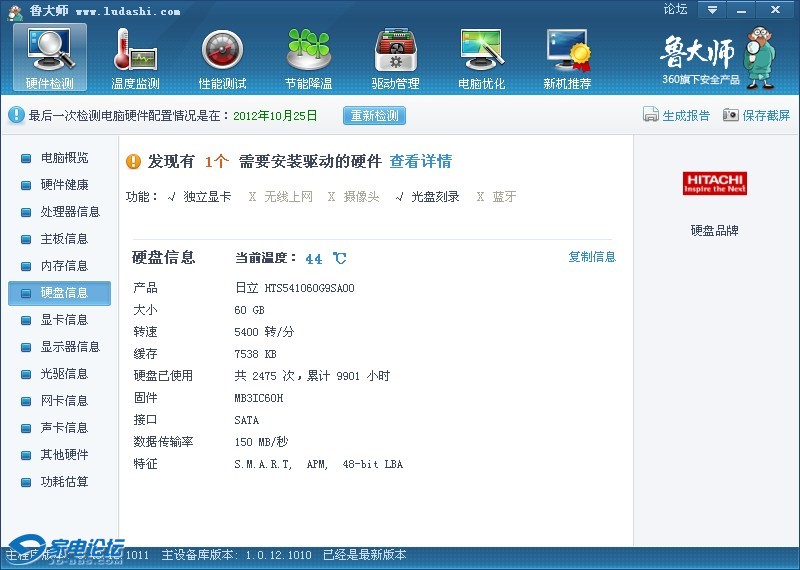Open the 论坛 forum link
This screenshot has height=570, width=800.
675,10
